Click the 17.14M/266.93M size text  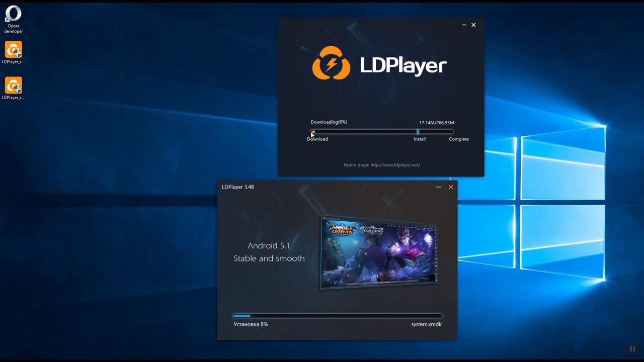coord(436,123)
